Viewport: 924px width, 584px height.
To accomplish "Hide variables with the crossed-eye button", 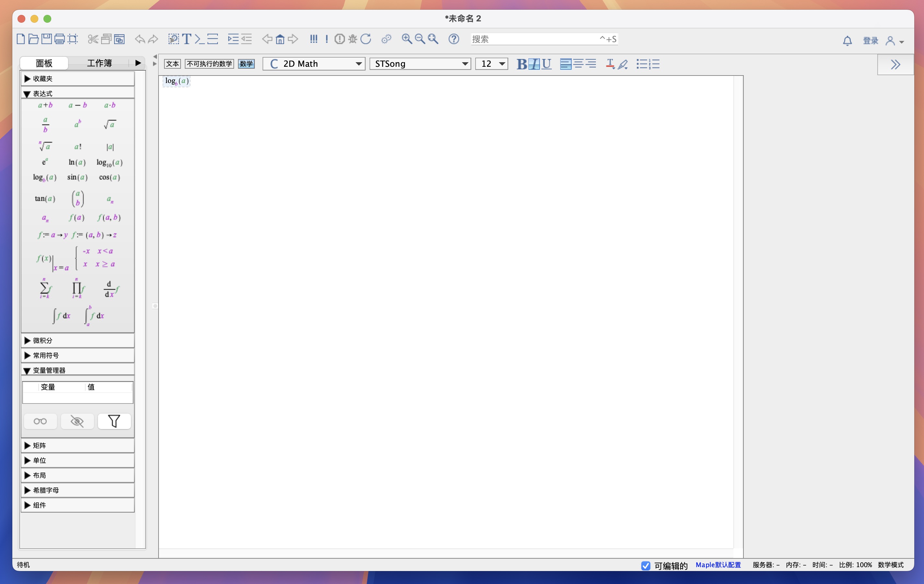I will click(77, 421).
